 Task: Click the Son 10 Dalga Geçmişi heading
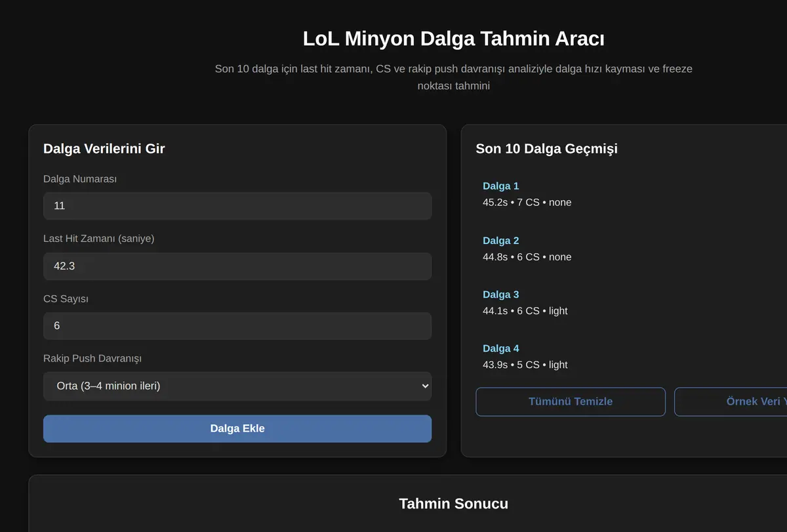click(547, 149)
